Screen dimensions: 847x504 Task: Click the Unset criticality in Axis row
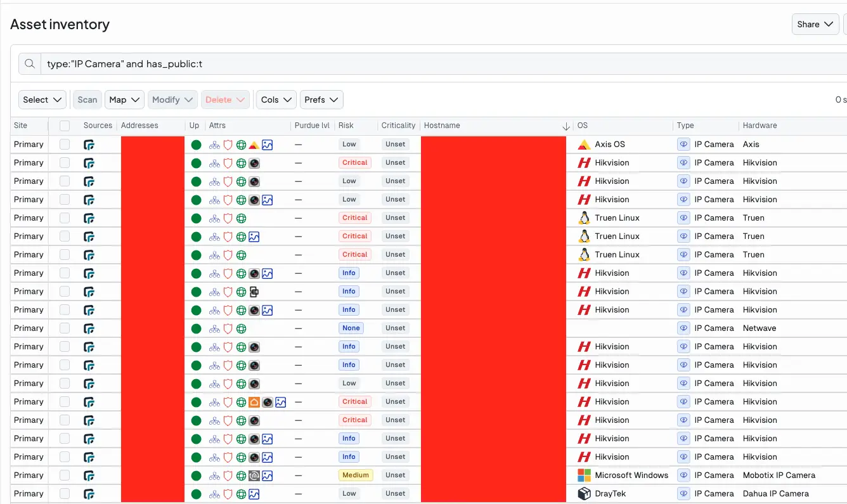(x=395, y=145)
